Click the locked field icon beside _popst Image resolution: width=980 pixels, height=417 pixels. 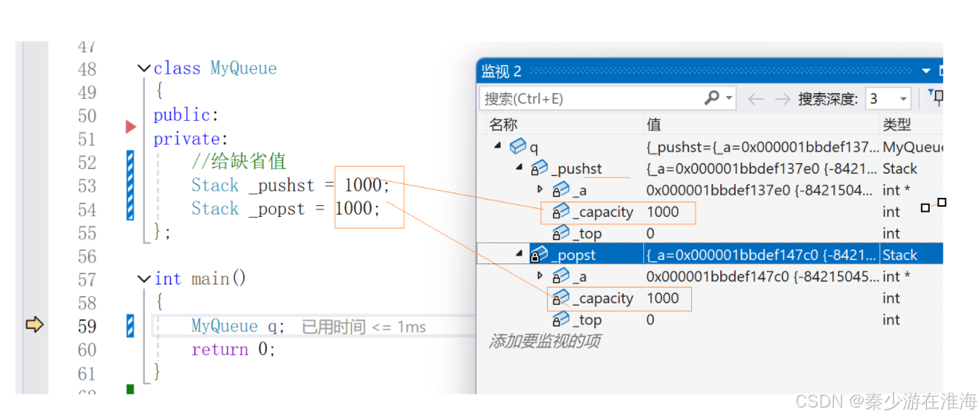click(539, 255)
